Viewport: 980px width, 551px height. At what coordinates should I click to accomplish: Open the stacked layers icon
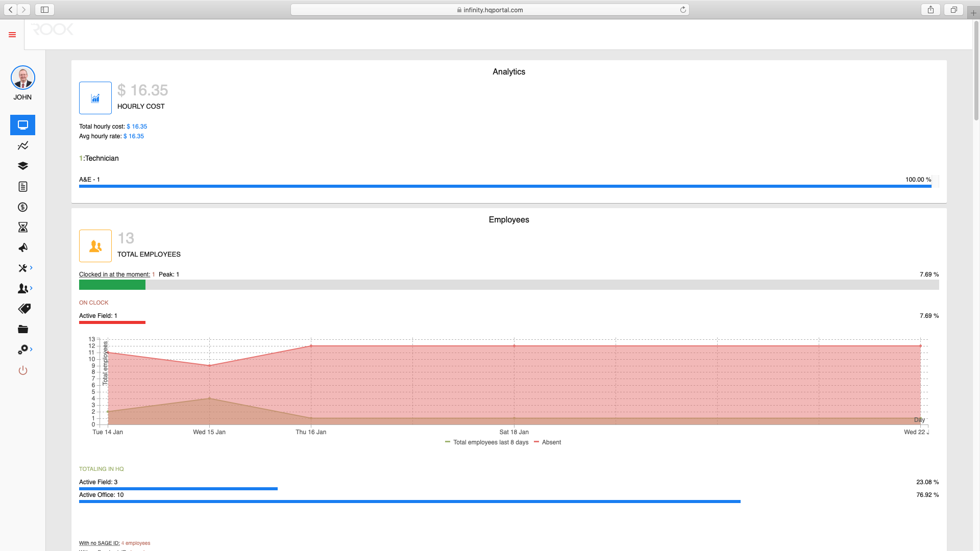click(22, 166)
